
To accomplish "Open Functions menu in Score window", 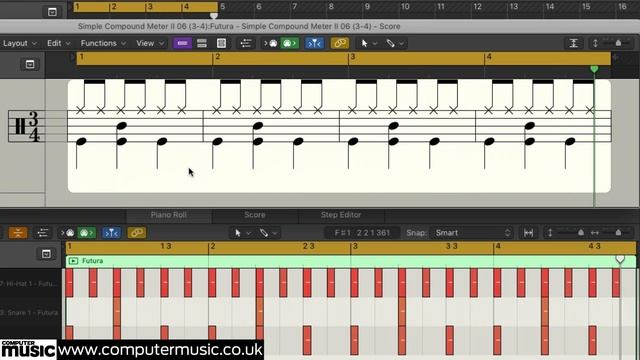I will coord(103,43).
